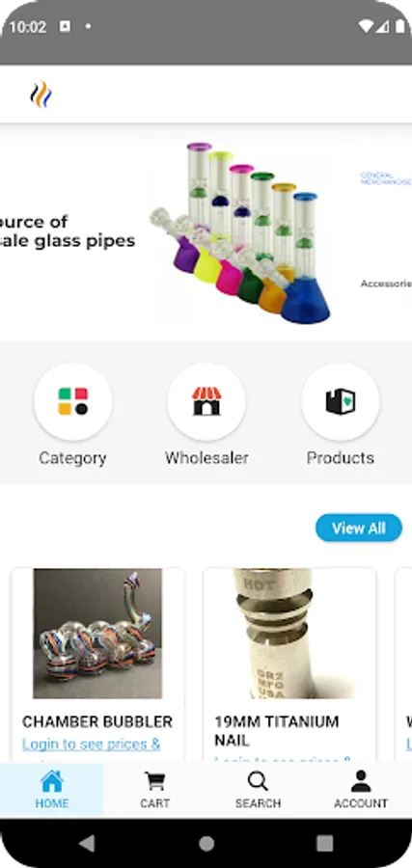Click the View All button

359,528
